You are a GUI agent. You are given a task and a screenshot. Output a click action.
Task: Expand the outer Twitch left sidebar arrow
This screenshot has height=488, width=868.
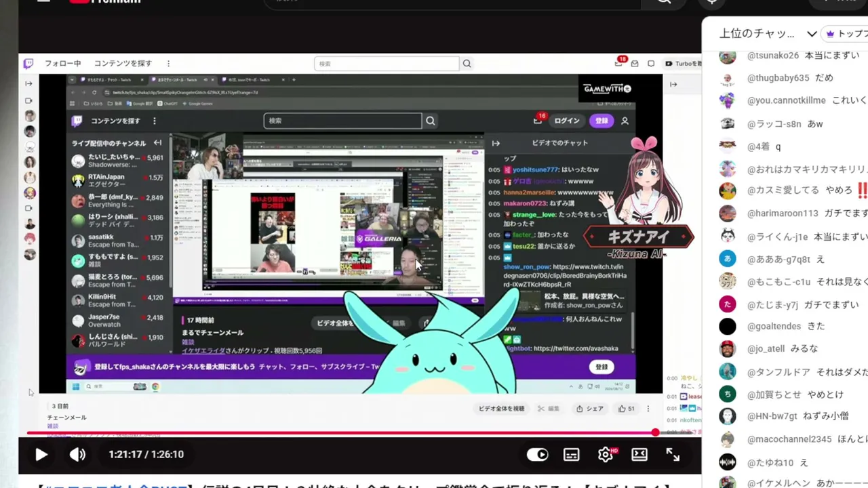[28, 84]
